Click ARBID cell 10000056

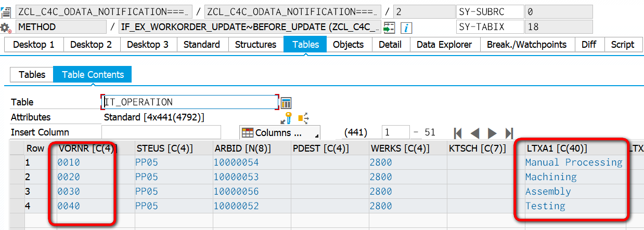252,192
